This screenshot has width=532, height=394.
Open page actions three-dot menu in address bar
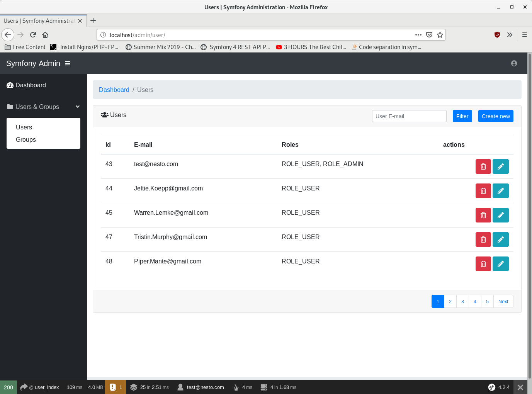(x=418, y=35)
